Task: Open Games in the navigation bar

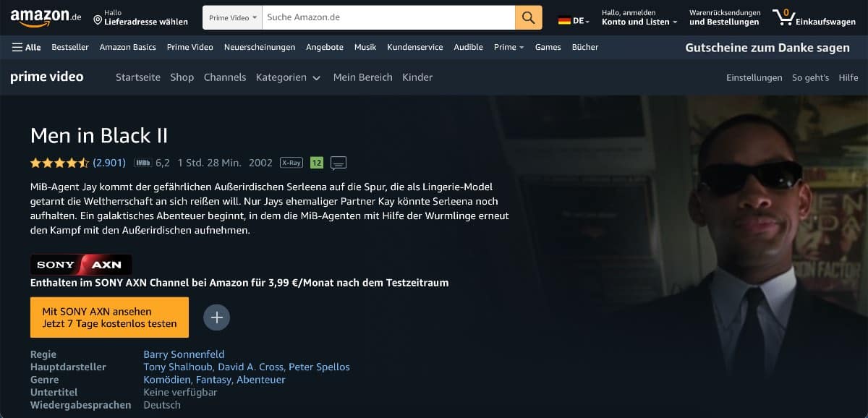Action: point(548,47)
